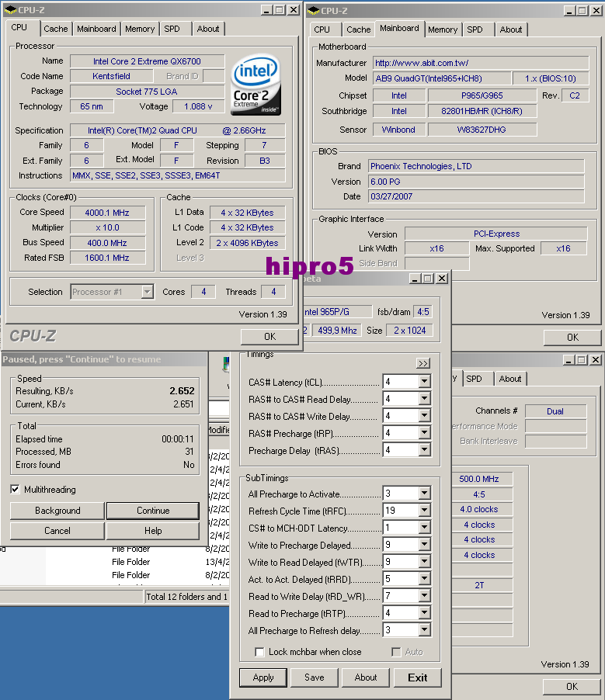Select About tab in bottom-right CPU-Z
The width and height of the screenshot is (605, 700).
[x=510, y=379]
